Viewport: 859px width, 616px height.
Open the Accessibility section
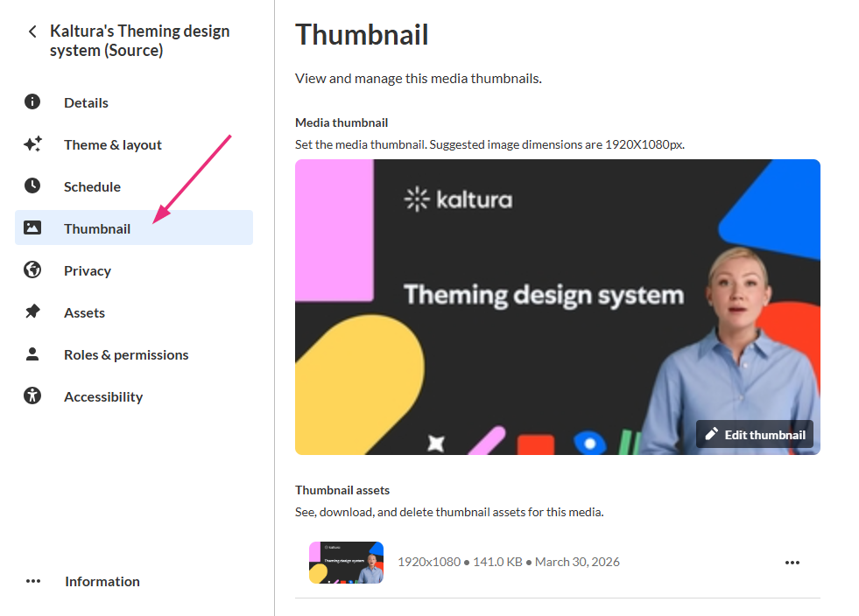click(134, 396)
